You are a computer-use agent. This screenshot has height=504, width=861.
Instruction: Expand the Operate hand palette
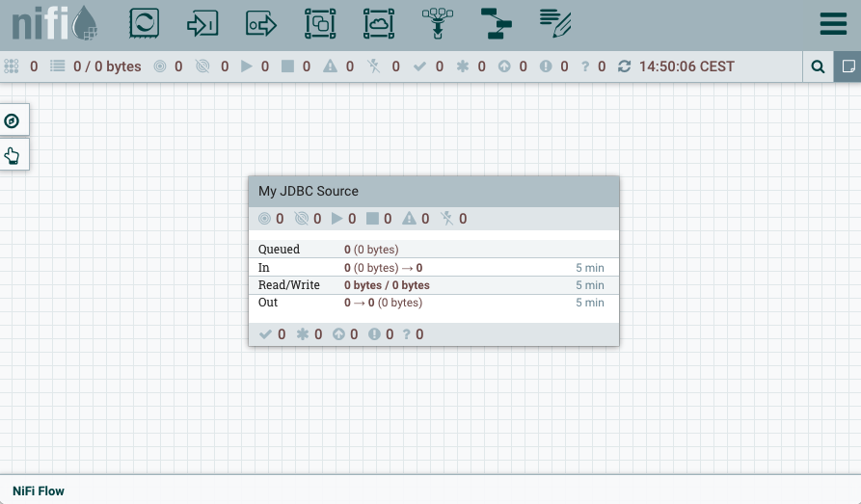[13, 154]
